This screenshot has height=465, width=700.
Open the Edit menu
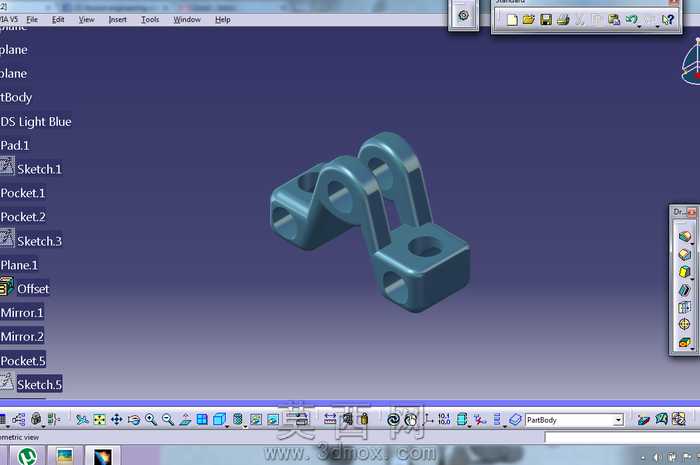[x=58, y=20]
